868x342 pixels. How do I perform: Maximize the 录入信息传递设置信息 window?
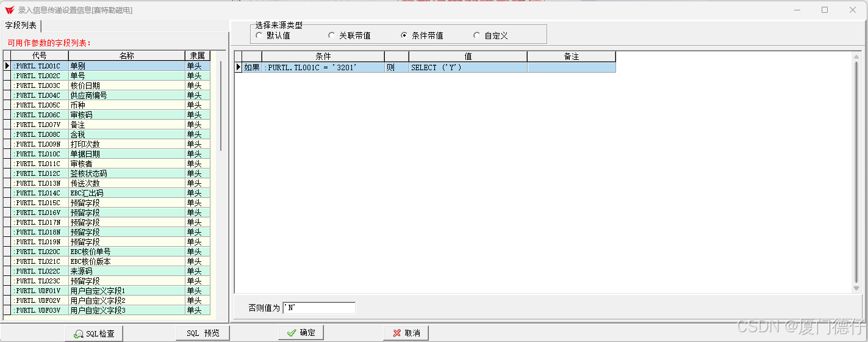coord(825,10)
